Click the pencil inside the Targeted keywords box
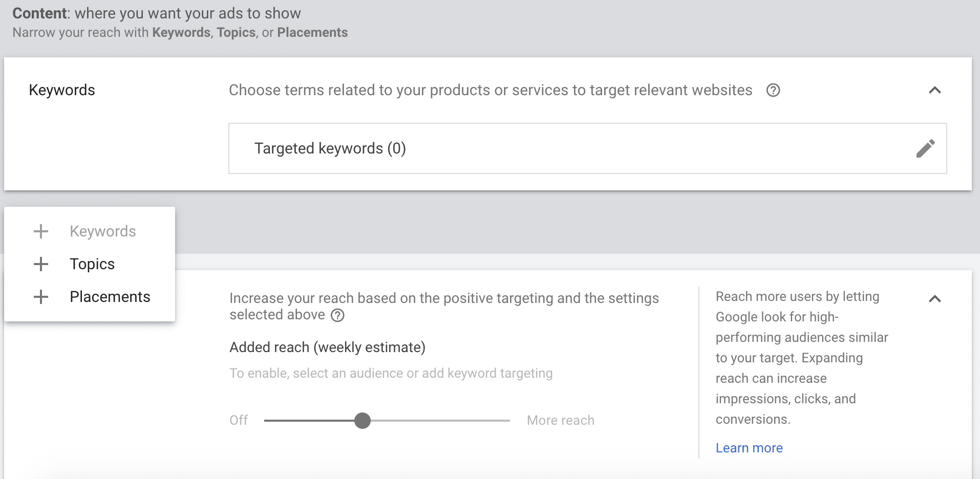The height and width of the screenshot is (479, 980). 925,148
